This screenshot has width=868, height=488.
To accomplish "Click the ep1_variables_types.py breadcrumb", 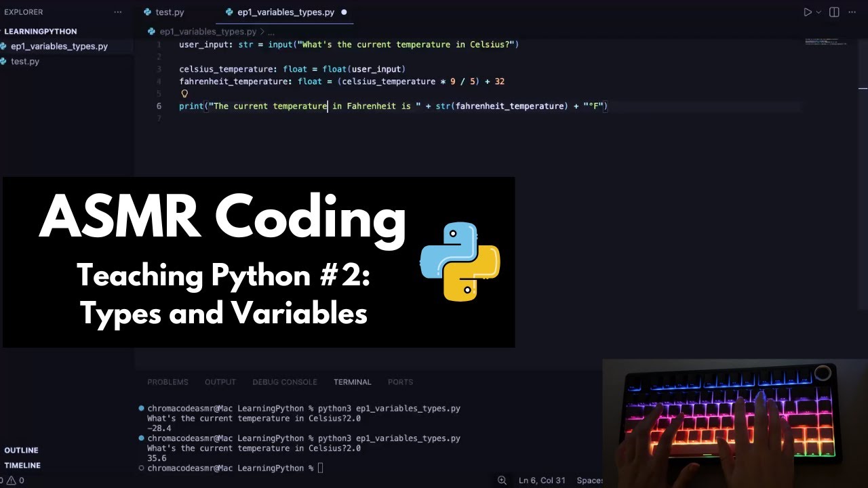I will tap(208, 32).
